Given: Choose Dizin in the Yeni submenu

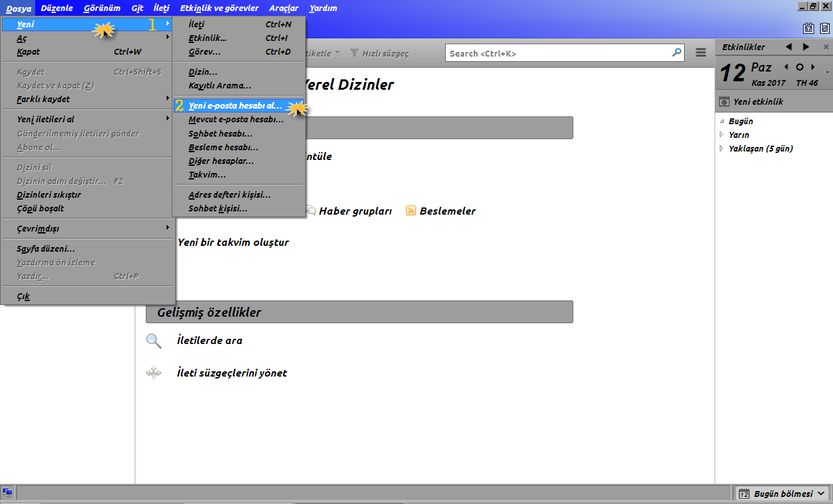Looking at the screenshot, I should [x=239, y=72].
